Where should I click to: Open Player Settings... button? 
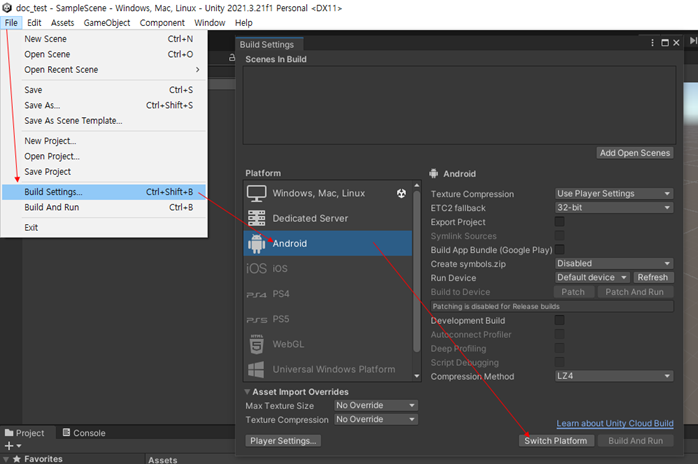click(x=283, y=441)
